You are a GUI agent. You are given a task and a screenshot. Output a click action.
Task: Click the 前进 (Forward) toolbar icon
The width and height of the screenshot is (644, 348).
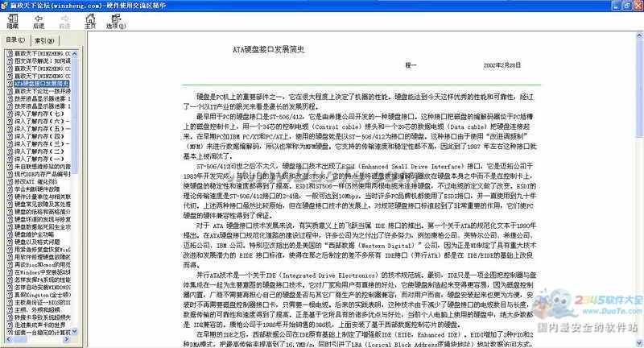(x=64, y=22)
